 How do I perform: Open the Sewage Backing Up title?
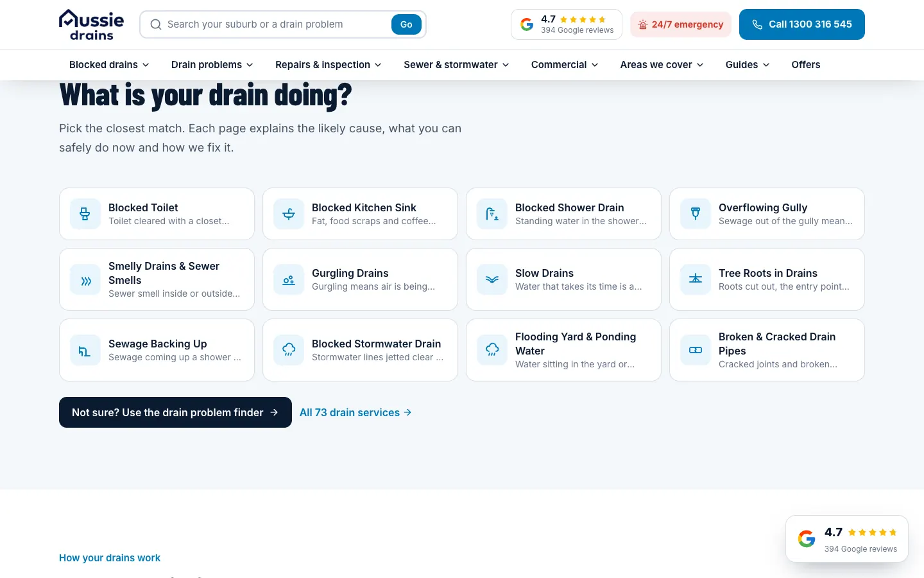158,344
